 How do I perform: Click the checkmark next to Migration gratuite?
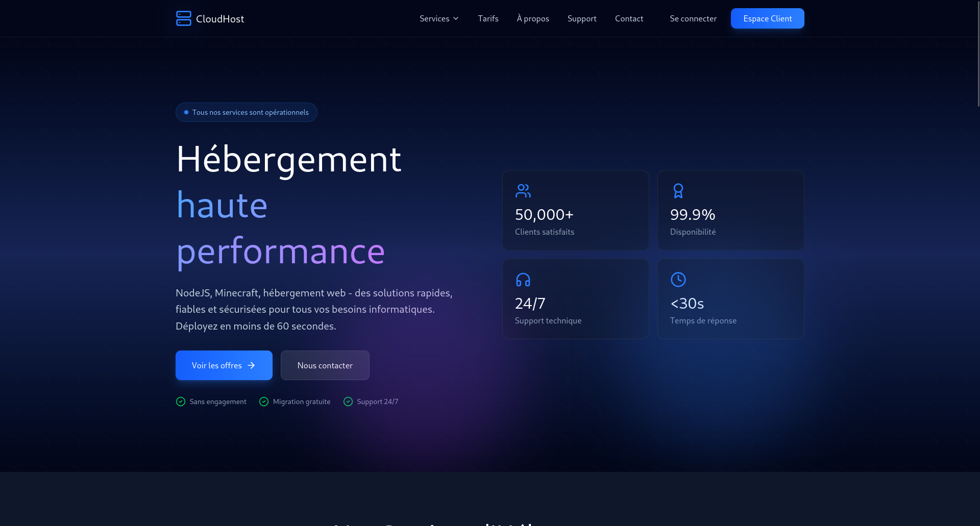[264, 402]
